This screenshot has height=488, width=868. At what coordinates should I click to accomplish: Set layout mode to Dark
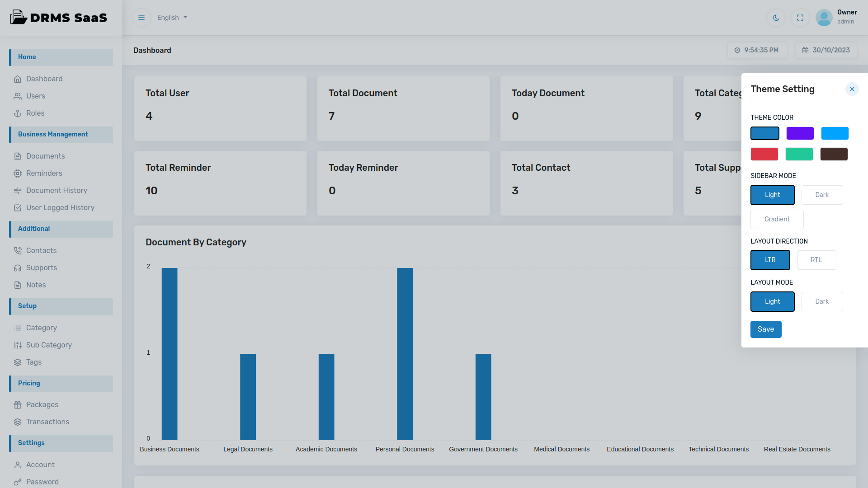[x=822, y=301]
